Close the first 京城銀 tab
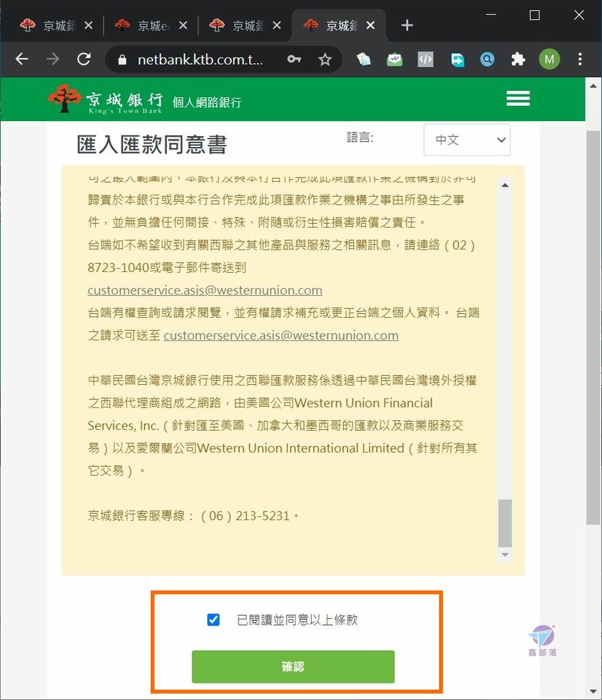 [x=88, y=25]
